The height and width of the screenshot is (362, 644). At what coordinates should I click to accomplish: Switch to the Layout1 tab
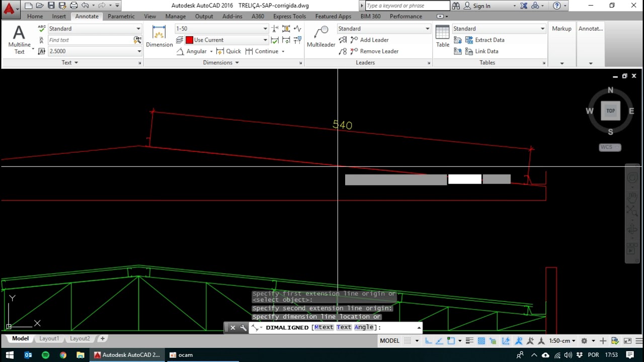49,338
